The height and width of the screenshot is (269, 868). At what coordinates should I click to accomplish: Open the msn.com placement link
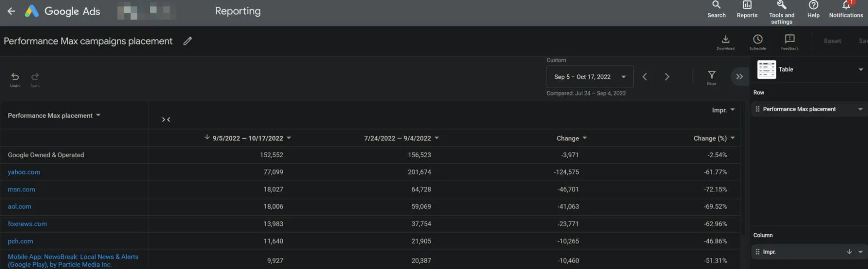tap(21, 190)
